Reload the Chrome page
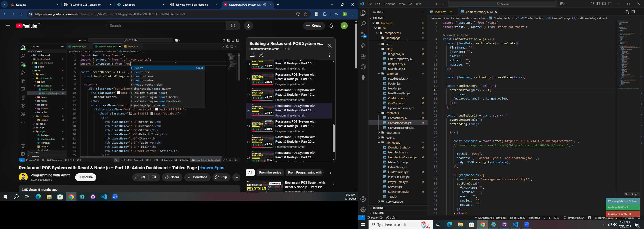This screenshot has height=229, width=644. 21,14
